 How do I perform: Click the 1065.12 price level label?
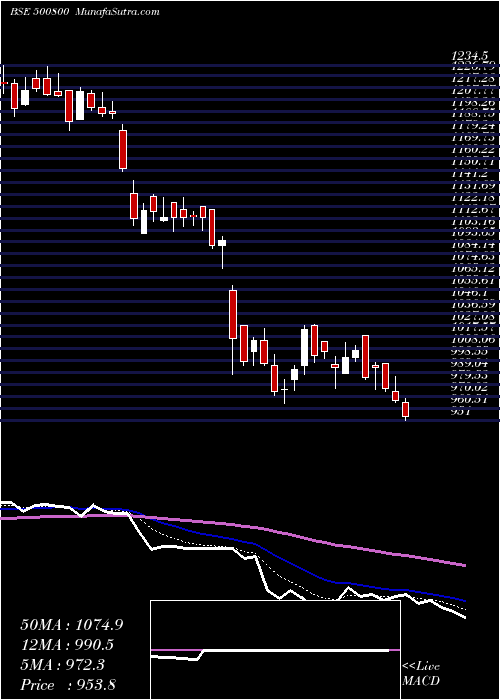click(473, 269)
